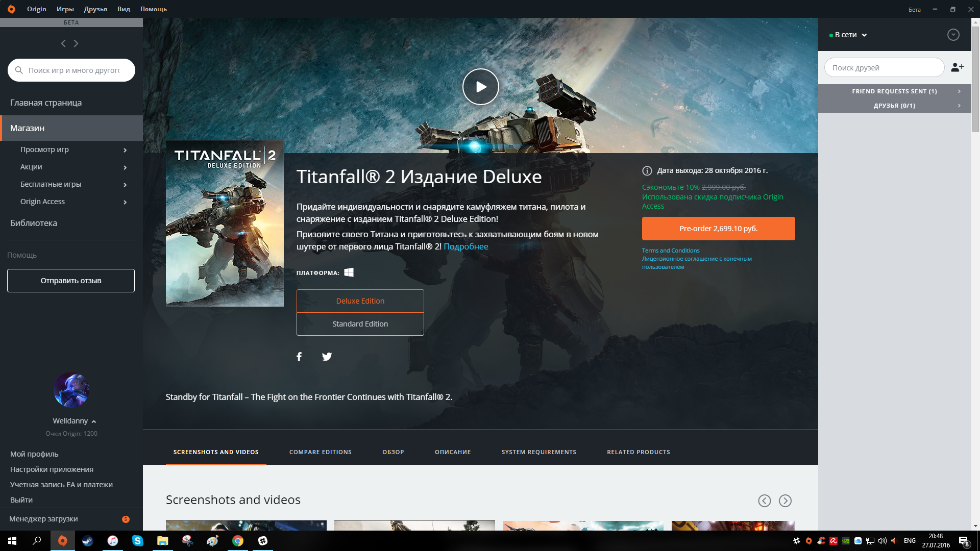Screen dimensions: 980x551
Task: Open Google Chrome from the taskbar
Action: 238,541
